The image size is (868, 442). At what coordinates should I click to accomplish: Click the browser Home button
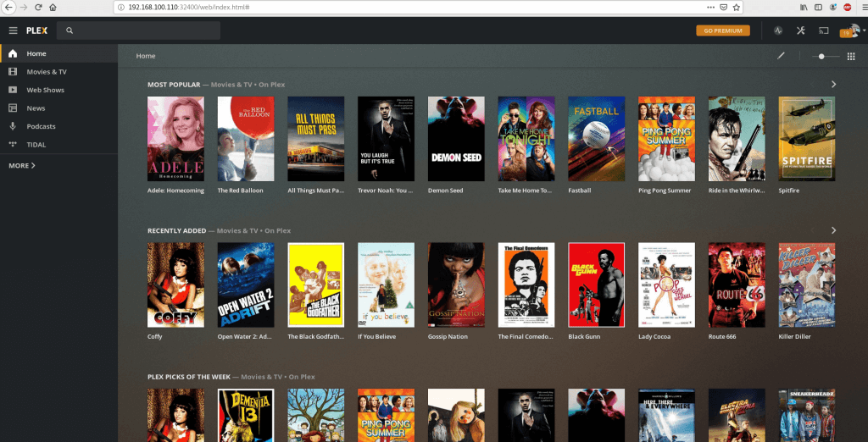[53, 7]
